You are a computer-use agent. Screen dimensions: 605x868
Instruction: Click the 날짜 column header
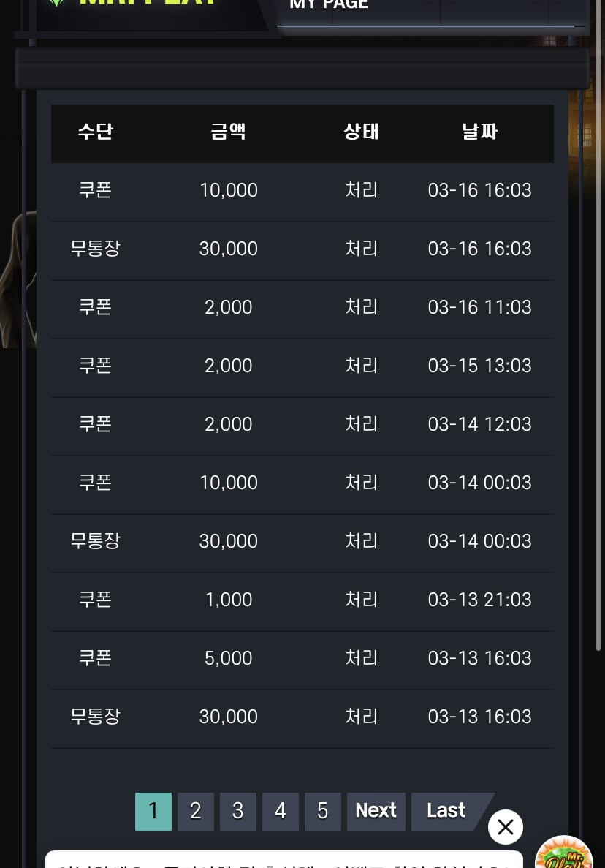479,132
